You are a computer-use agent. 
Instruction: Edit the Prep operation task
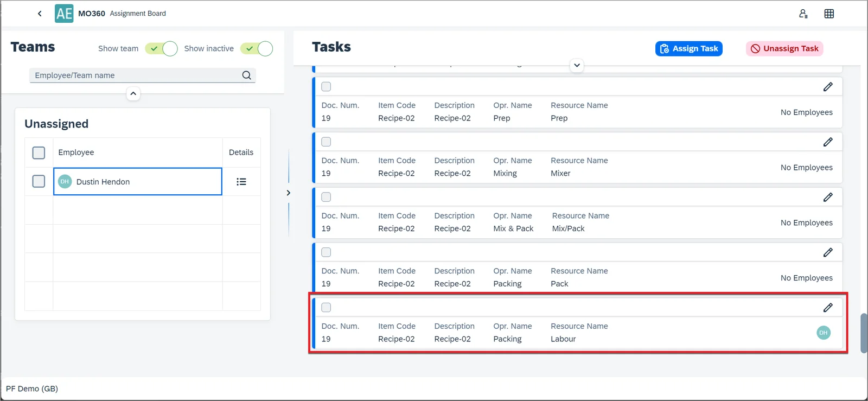point(828,87)
